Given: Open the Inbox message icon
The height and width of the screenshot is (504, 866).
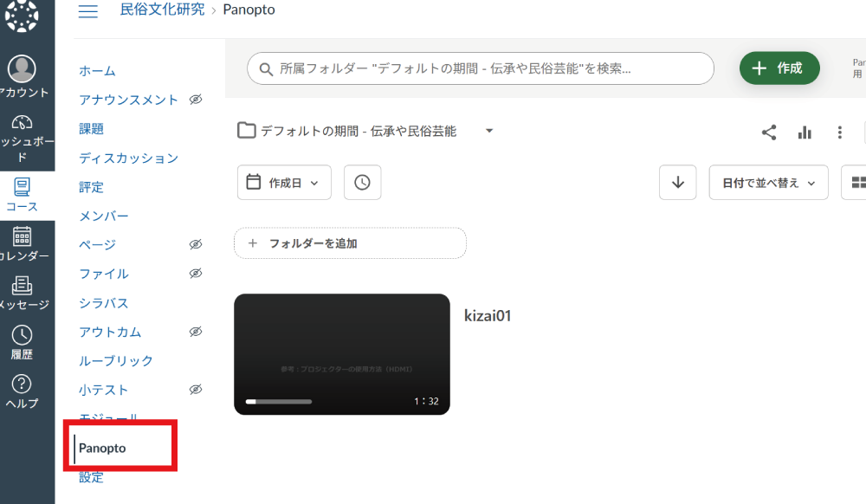Looking at the screenshot, I should (23, 286).
